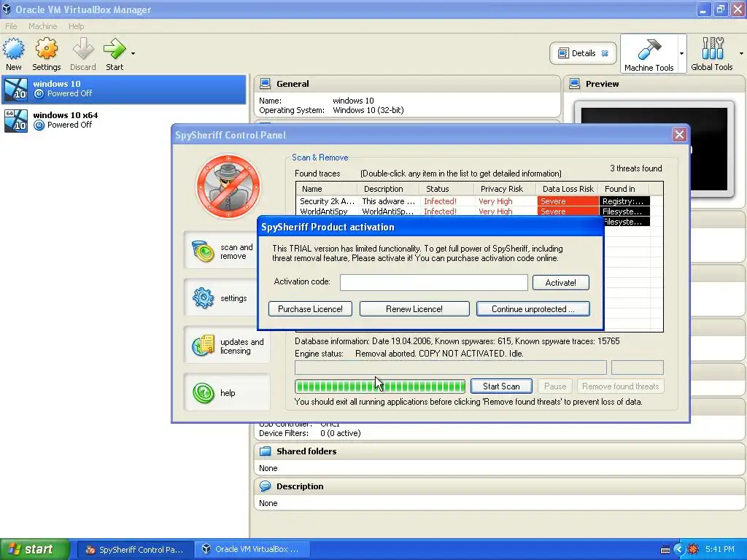Click the green scan progress bar
This screenshot has height=560, width=747.
(379, 386)
